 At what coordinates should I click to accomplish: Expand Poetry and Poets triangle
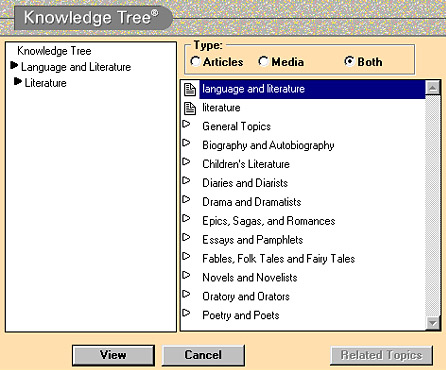point(186,313)
